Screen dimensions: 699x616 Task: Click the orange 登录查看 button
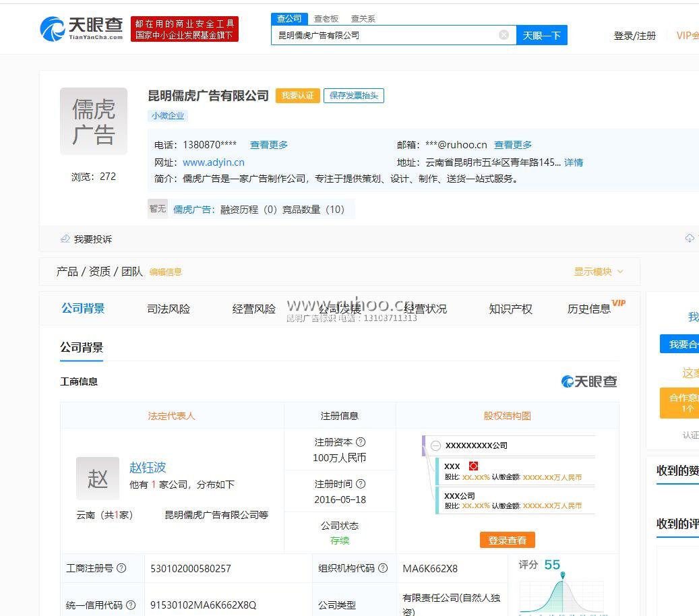[507, 539]
